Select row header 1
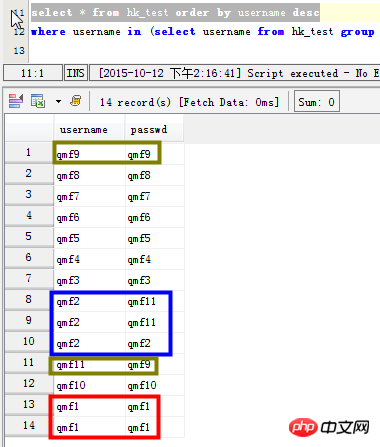 (29, 153)
